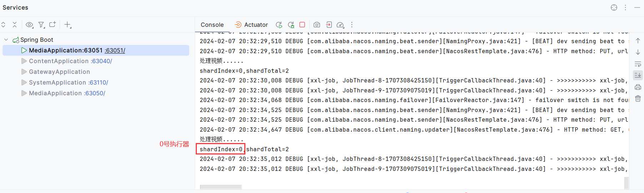The image size is (644, 193).
Task: Minimize the Services tool window
Action: (x=637, y=7)
